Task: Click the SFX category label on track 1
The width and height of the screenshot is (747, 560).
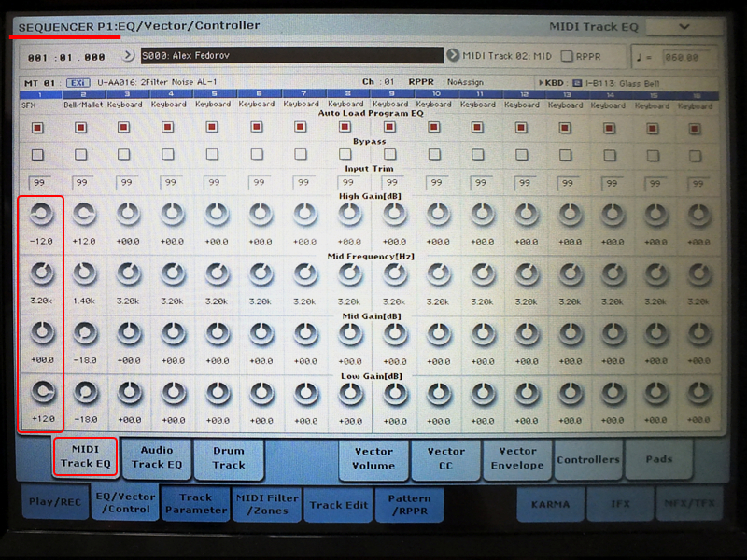Action: point(29,105)
